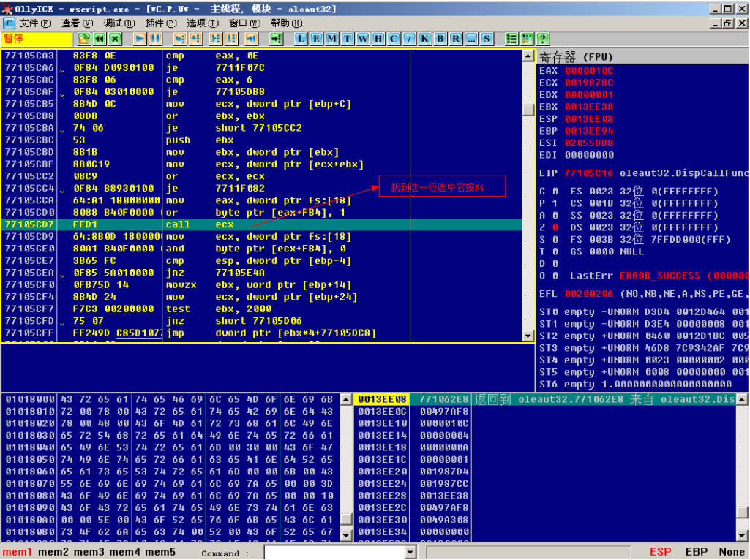Screen dimensions: 750x560
Task: Switch to the mem1 tab
Action: [17, 552]
